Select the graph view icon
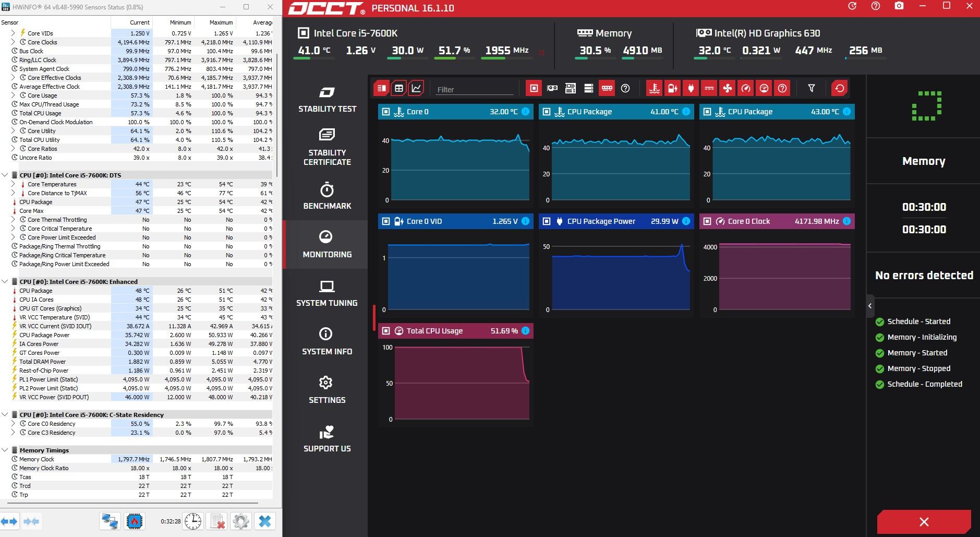The width and height of the screenshot is (980, 537). 416,88
